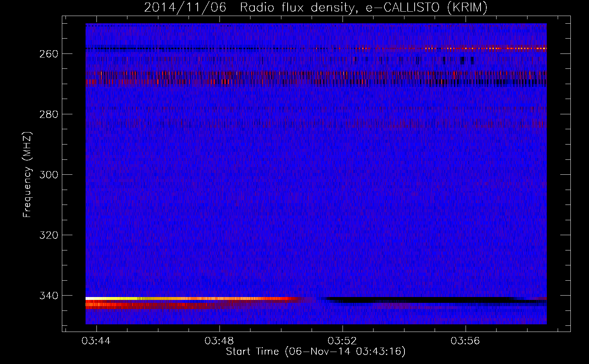Click the 320 frequency tick label
The height and width of the screenshot is (364, 589).
(x=49, y=235)
